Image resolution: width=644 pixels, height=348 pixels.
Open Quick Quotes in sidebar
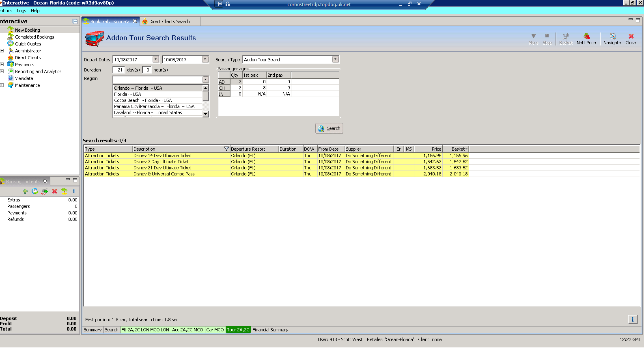(28, 44)
